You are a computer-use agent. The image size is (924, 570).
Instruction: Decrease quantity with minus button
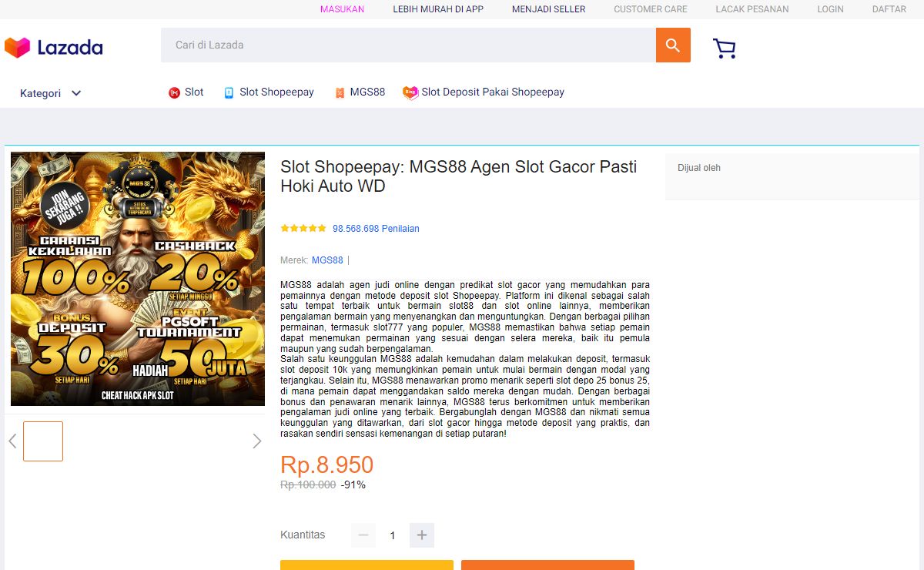point(363,535)
